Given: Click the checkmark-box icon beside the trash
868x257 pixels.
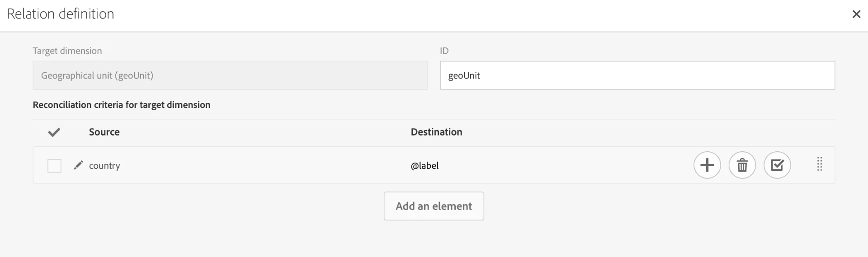Looking at the screenshot, I should [777, 165].
